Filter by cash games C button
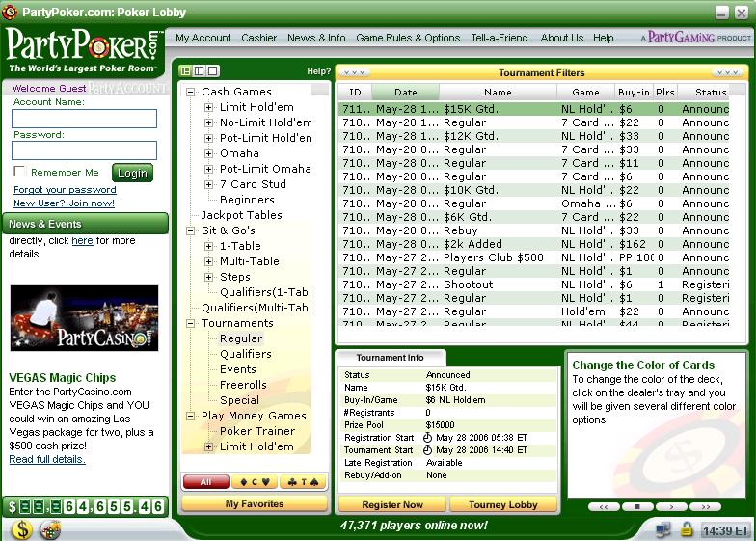The image size is (756, 541). click(255, 482)
